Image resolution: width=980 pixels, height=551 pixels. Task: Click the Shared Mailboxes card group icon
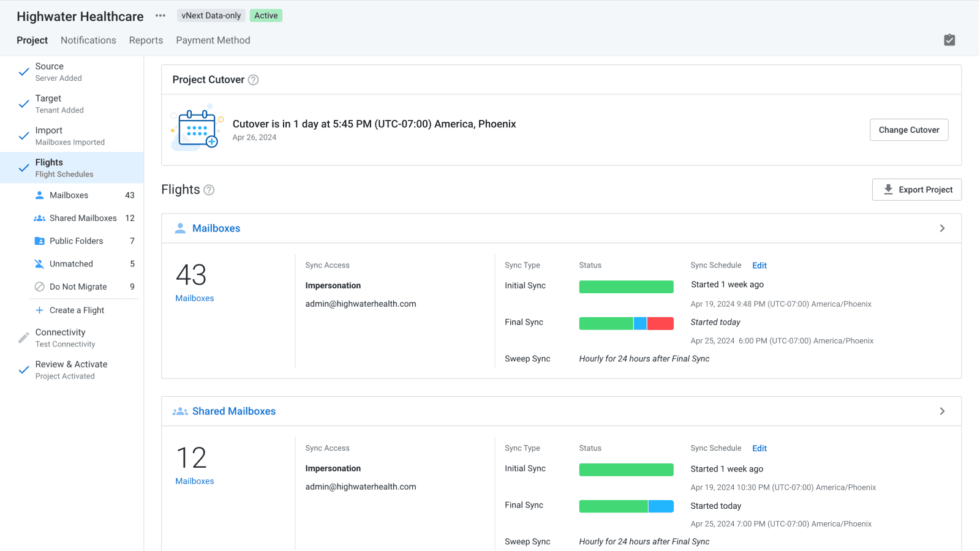click(x=180, y=411)
